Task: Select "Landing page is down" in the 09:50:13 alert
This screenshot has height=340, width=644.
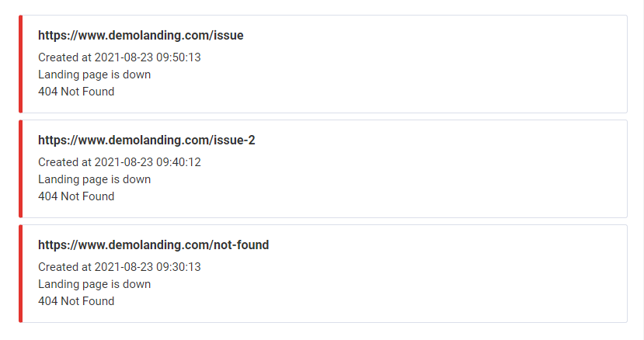Action: tap(94, 75)
